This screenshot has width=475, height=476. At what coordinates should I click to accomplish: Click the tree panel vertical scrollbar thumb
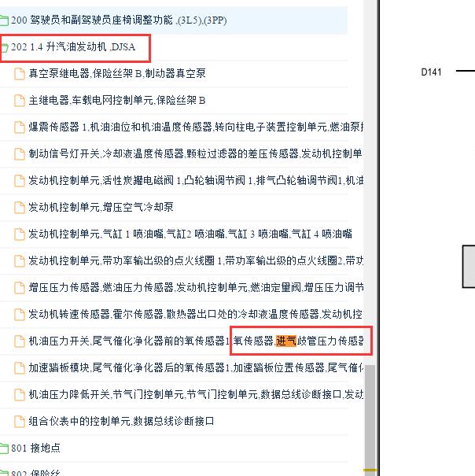click(370, 420)
